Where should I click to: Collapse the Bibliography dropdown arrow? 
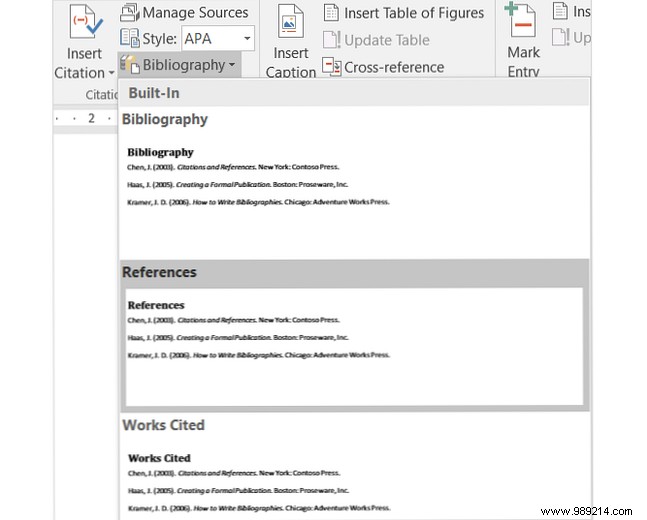(232, 65)
